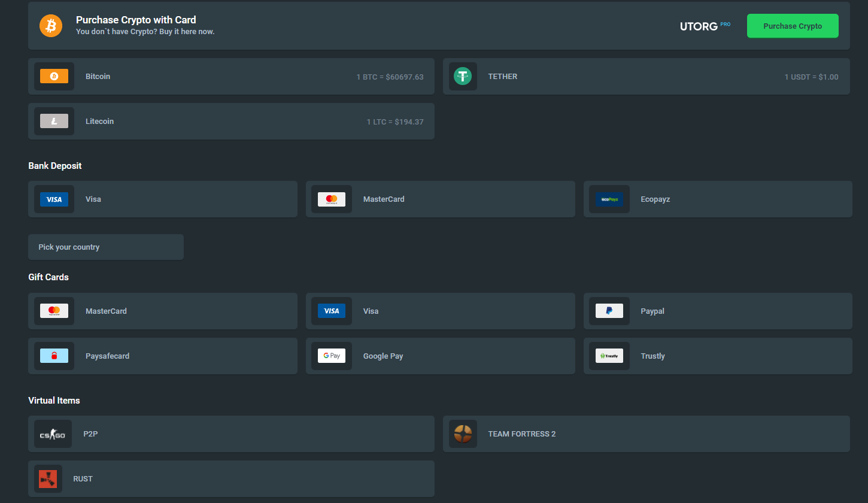Screen dimensions: 868x503
Task: Select the Litecoin card icon
Action: coord(54,121)
